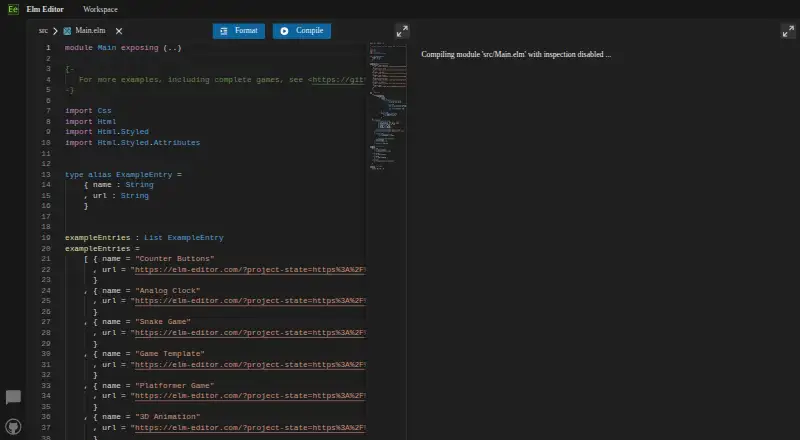Click the 'import Html.Styled.Attributes' line

133,142
